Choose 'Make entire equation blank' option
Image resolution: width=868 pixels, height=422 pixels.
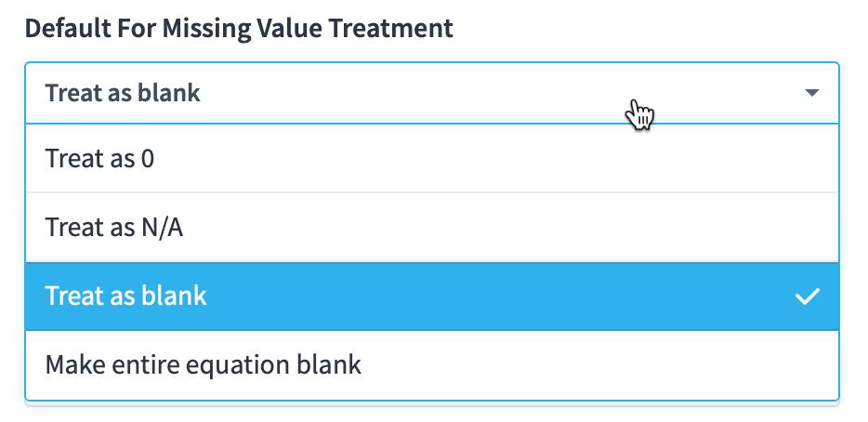[432, 365]
